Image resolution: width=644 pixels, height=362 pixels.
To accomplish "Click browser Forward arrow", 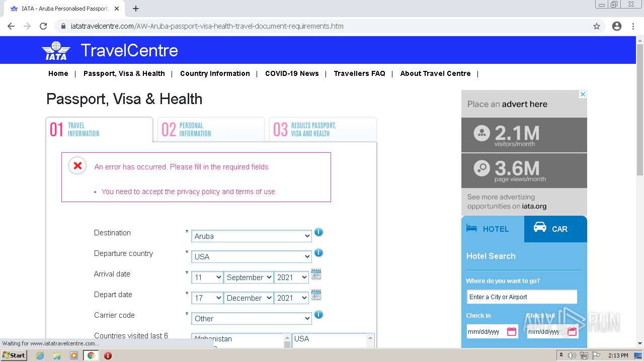I will point(27,26).
